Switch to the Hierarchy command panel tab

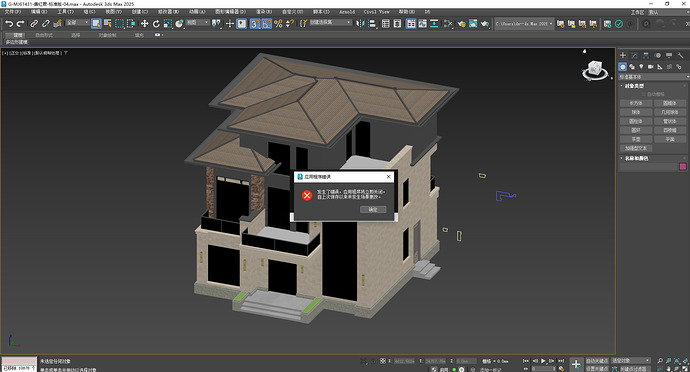(646, 55)
